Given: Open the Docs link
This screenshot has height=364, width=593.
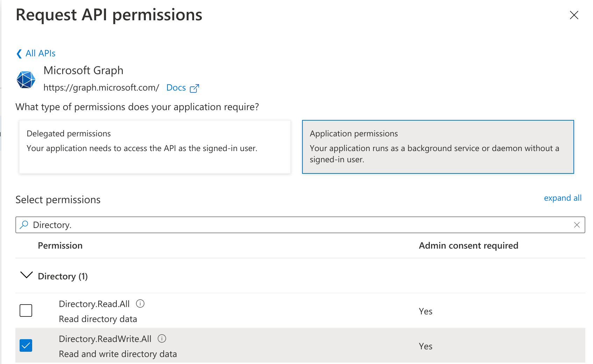Looking at the screenshot, I should [176, 88].
